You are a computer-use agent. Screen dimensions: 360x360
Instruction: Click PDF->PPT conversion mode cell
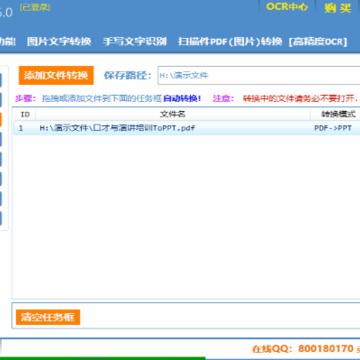[333, 128]
